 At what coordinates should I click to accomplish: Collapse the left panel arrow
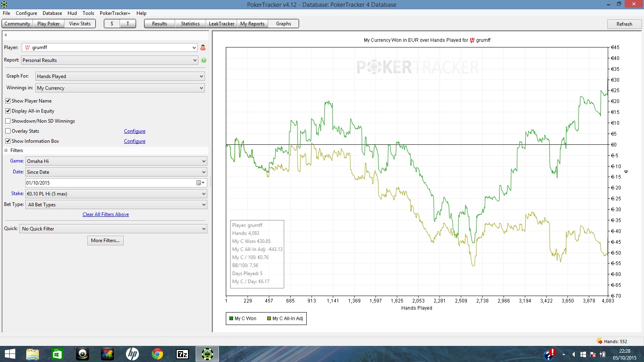coord(6,35)
